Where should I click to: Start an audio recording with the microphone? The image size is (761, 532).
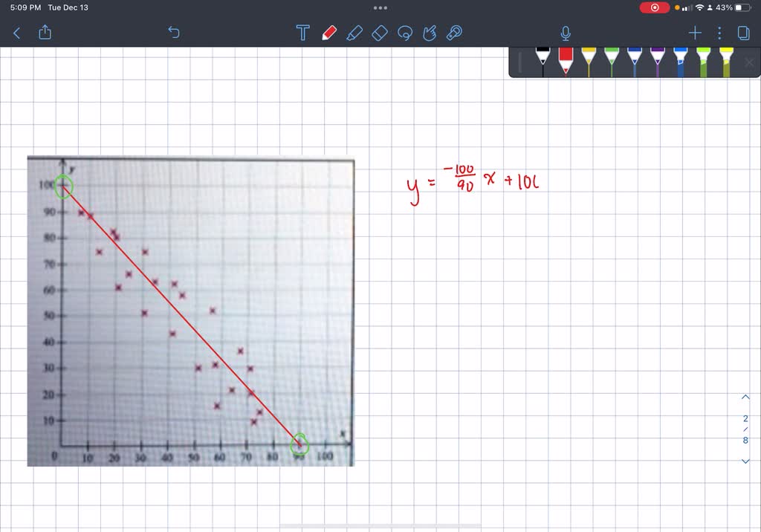[565, 33]
